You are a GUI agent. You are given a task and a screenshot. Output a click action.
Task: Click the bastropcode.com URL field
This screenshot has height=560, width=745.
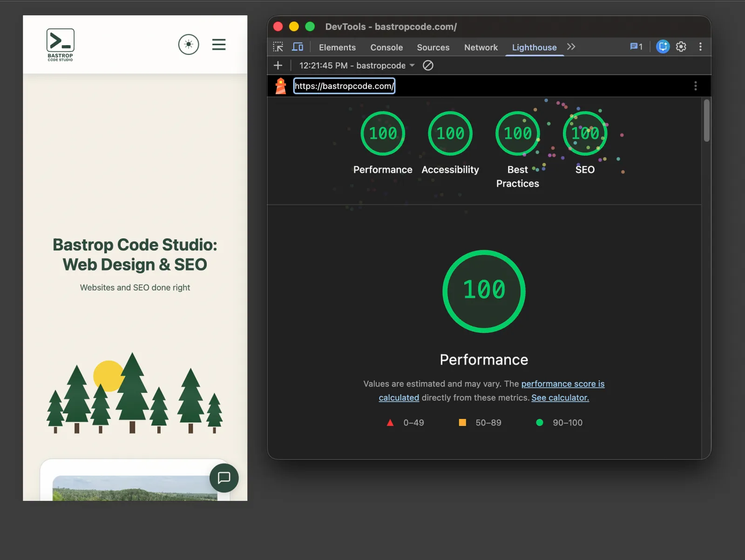point(344,86)
